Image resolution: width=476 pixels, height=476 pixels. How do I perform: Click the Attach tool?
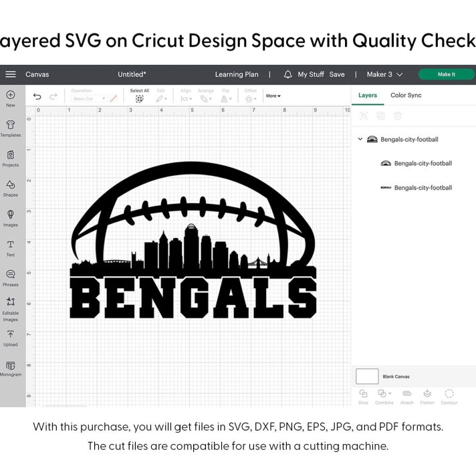click(x=406, y=397)
